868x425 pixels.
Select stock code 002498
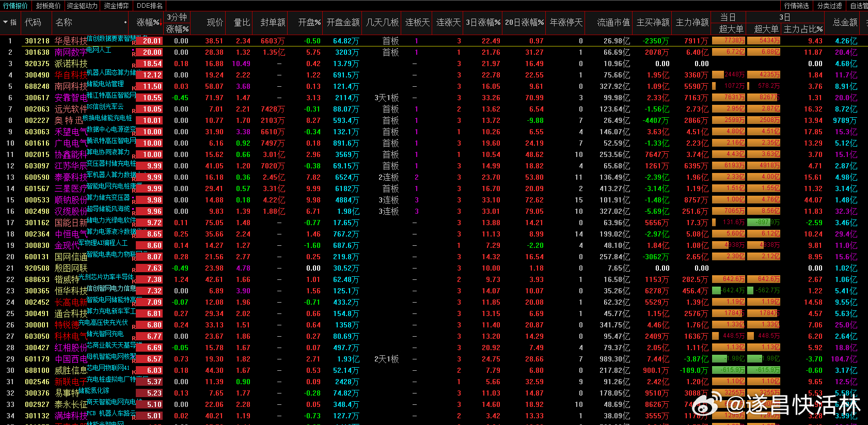(37, 211)
